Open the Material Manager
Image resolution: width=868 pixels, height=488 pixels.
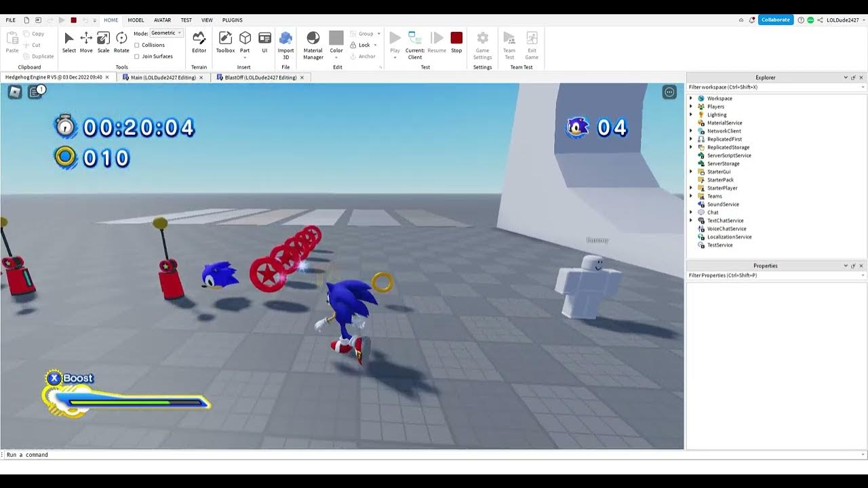[x=313, y=45]
